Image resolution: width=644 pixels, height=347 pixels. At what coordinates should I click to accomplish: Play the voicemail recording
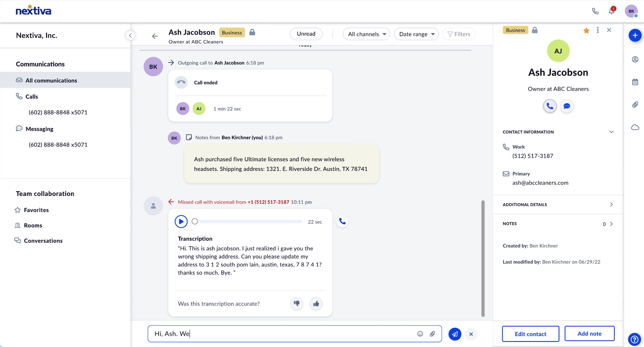[181, 222]
